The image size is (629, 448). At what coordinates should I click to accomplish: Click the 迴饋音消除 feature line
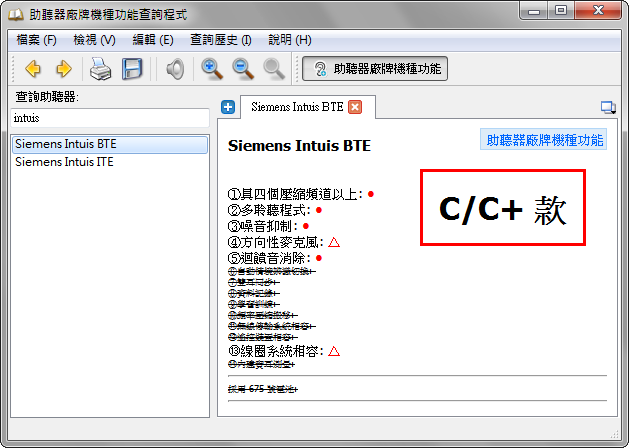(275, 258)
